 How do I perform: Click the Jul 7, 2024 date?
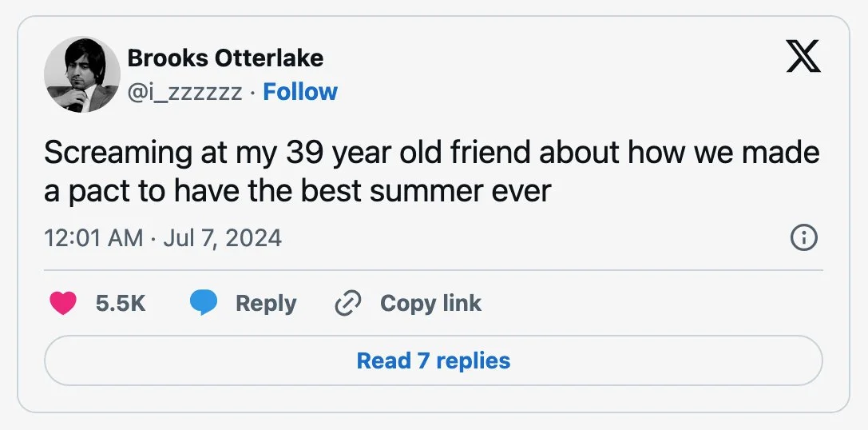pos(223,238)
